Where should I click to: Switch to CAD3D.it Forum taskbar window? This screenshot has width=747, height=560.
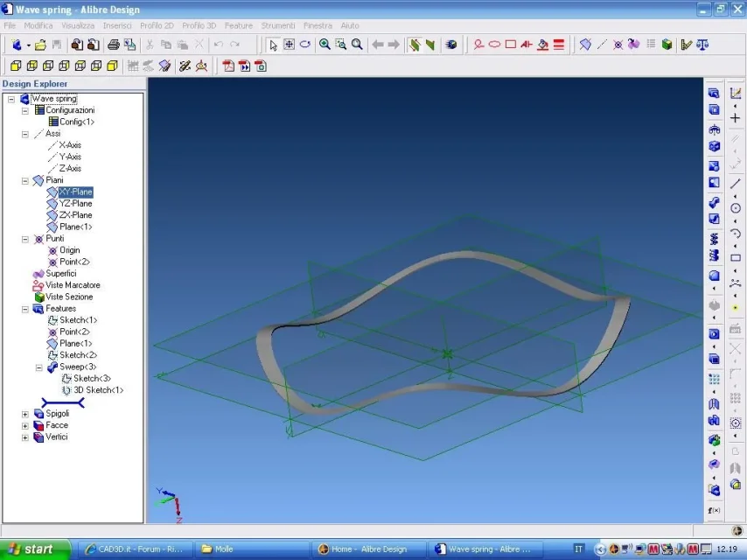pyautogui.click(x=135, y=549)
